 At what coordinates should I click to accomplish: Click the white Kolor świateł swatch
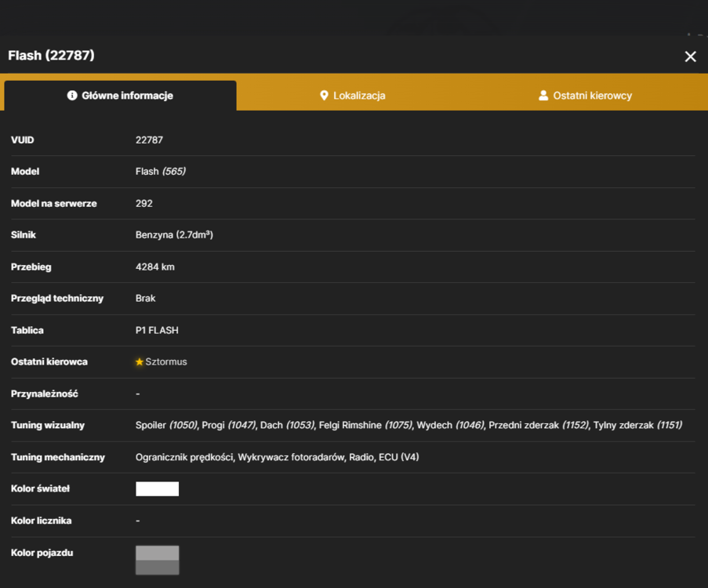[157, 488]
